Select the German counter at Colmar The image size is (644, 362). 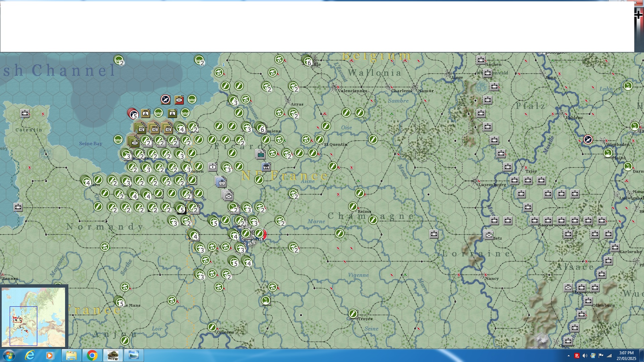[568, 341]
